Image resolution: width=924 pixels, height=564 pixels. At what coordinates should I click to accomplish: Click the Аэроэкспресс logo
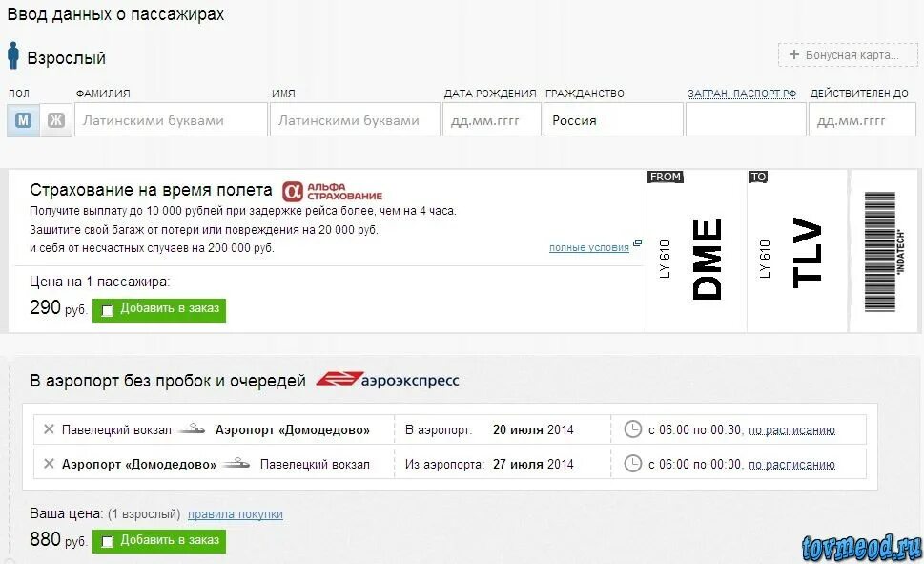coord(387,380)
